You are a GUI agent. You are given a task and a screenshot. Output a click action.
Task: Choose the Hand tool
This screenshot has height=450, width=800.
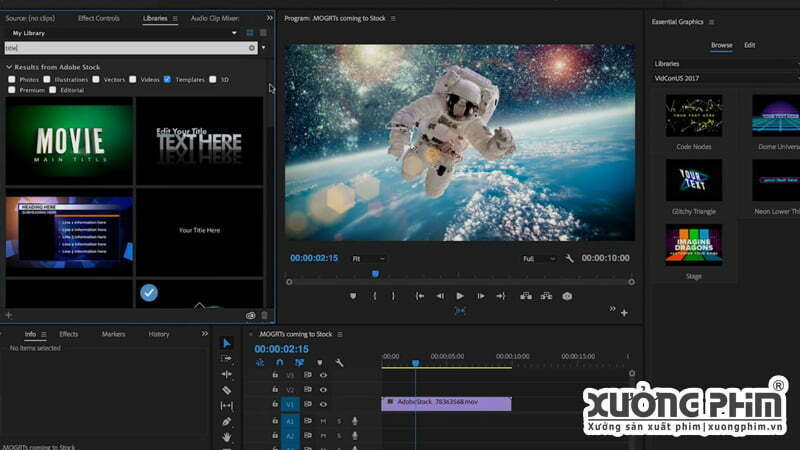tap(227, 437)
